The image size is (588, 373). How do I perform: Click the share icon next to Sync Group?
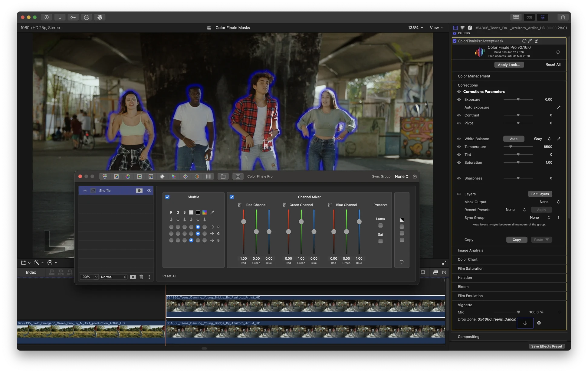point(415,176)
